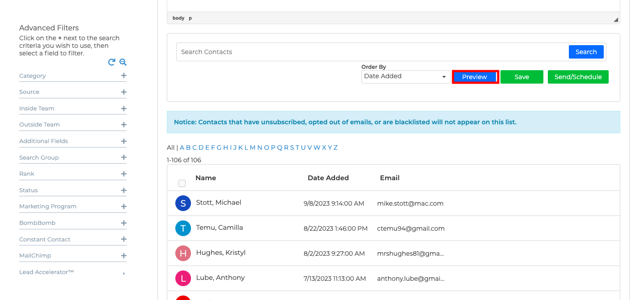Click Lube, Anthony's L avatar
The width and height of the screenshot is (644, 300).
pos(183,279)
